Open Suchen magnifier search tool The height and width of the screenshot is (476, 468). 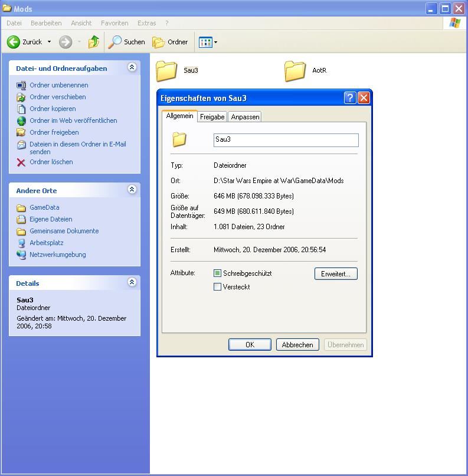click(126, 42)
